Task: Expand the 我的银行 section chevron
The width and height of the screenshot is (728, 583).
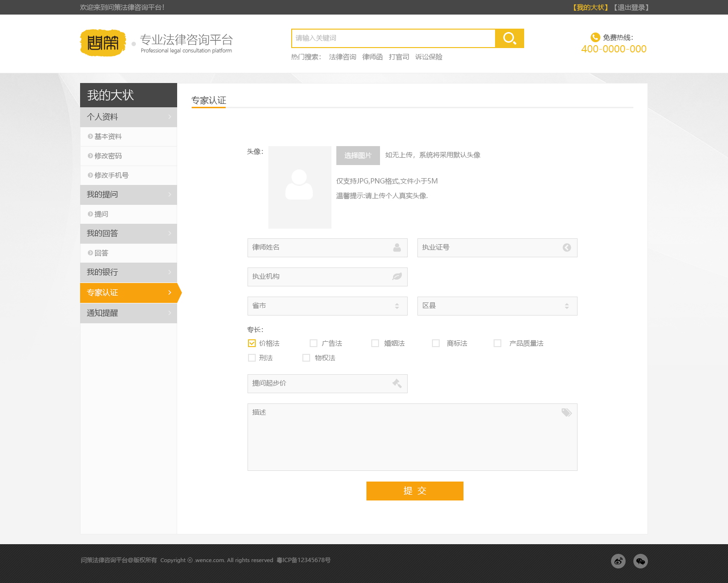Action: tap(169, 272)
